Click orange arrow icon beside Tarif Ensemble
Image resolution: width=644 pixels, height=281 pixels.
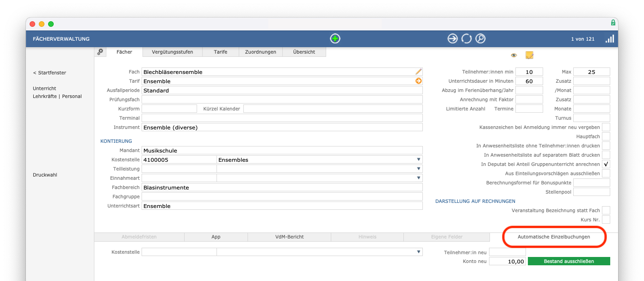(419, 81)
